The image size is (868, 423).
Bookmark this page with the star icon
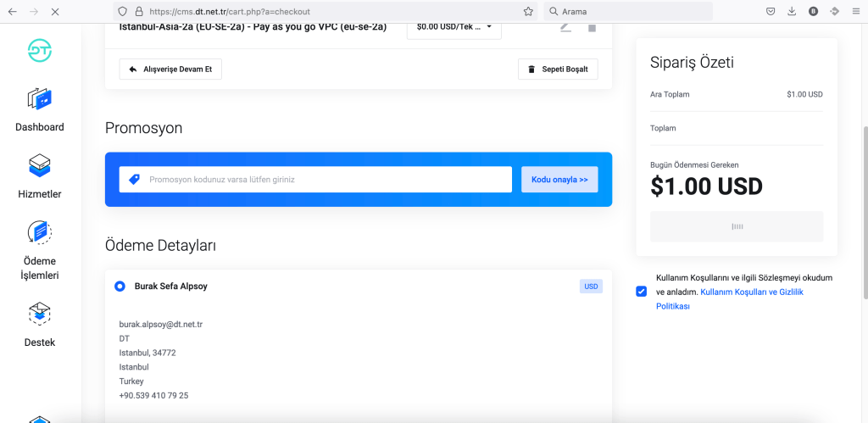[528, 12]
